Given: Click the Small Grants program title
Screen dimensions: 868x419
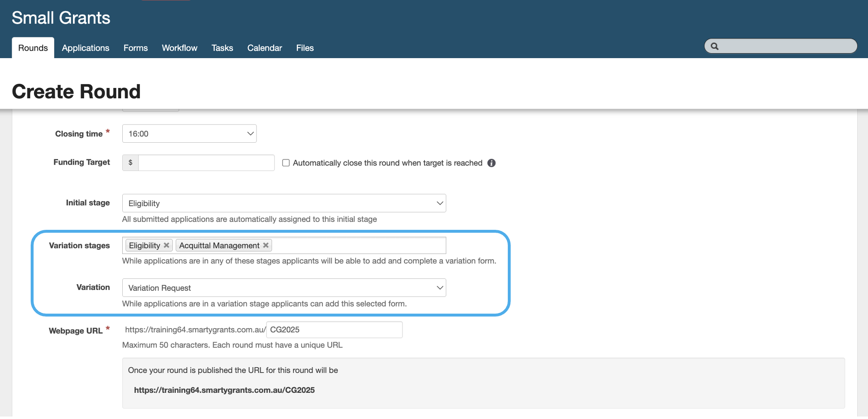Looking at the screenshot, I should (61, 18).
